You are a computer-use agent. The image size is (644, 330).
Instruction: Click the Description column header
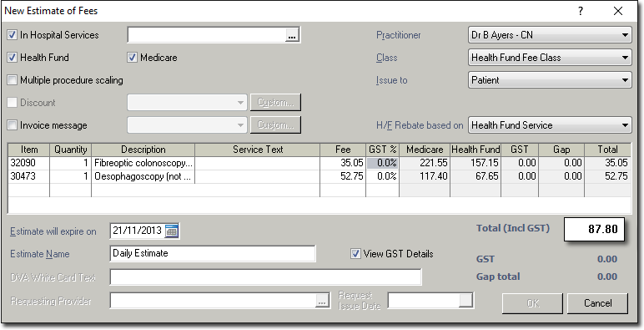[143, 150]
